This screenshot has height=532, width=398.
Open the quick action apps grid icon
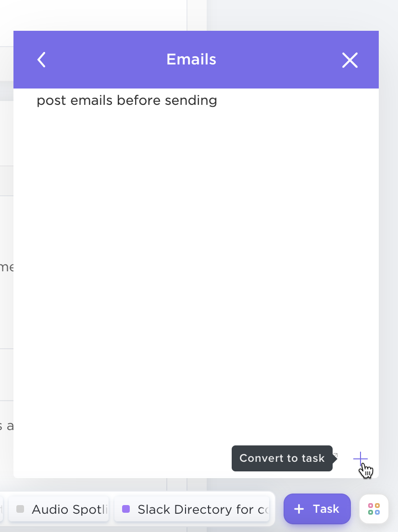click(x=374, y=509)
